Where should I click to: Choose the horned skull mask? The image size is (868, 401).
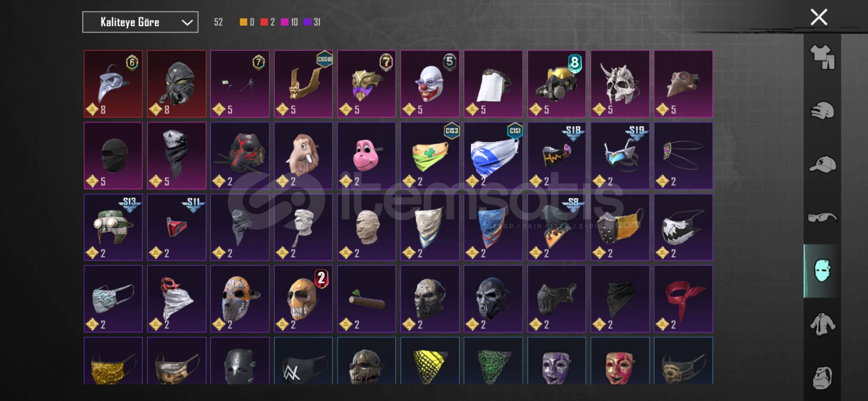[620, 84]
